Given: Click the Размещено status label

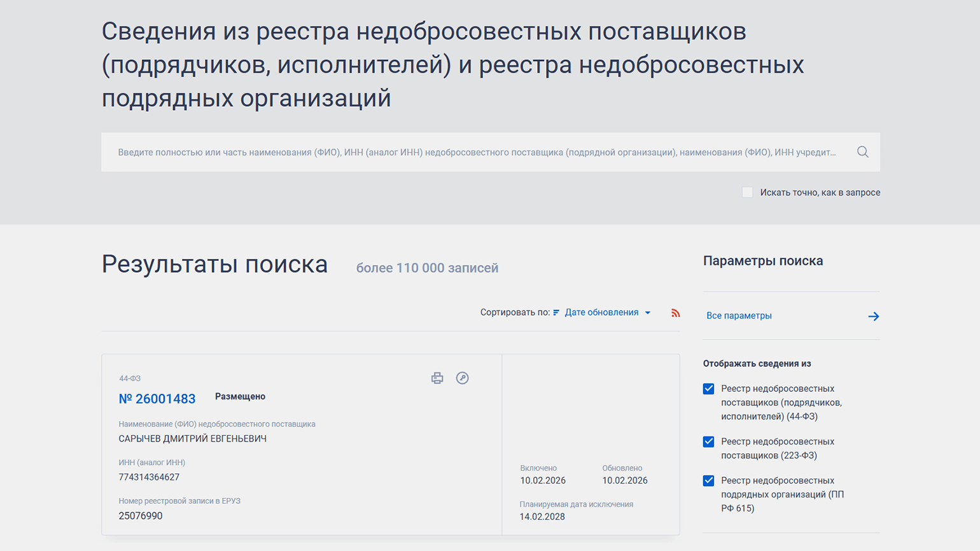Looking at the screenshot, I should 240,396.
